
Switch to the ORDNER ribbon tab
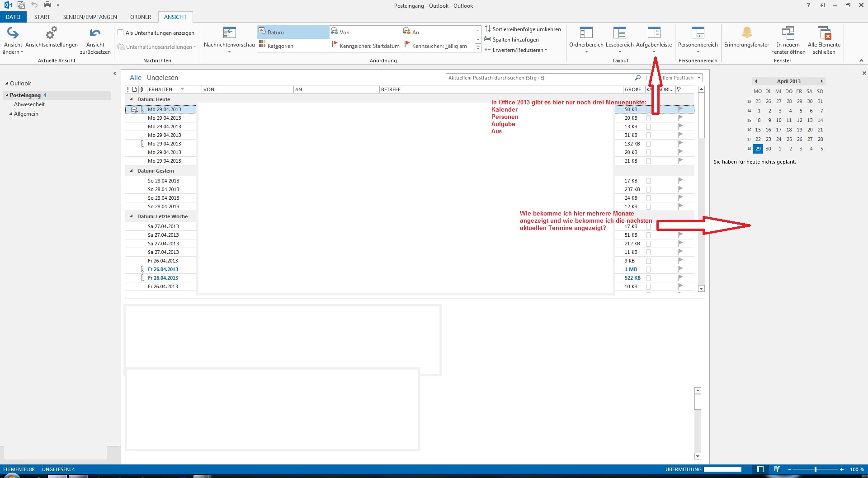coord(141,17)
